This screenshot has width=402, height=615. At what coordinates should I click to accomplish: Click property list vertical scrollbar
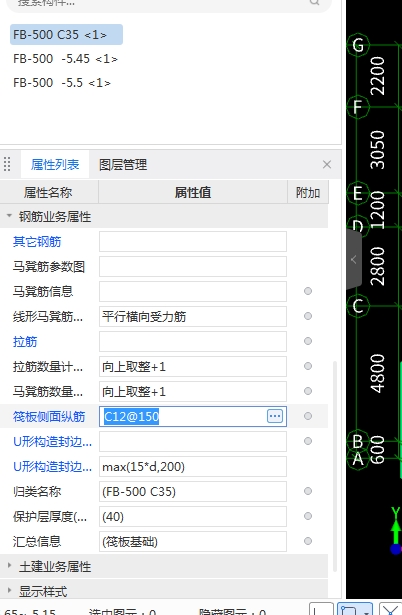click(x=335, y=466)
